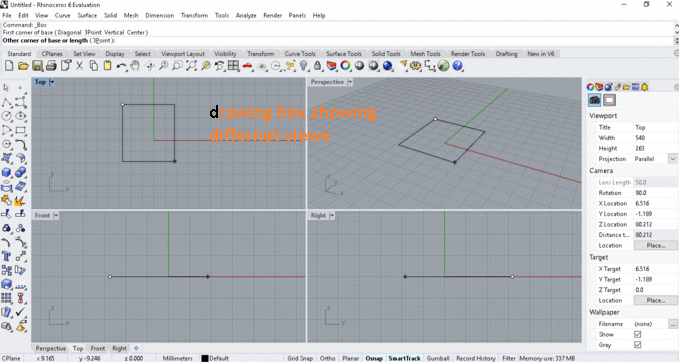The width and height of the screenshot is (679, 362).
Task: Click the wallpaper Filename browse button
Action: click(x=673, y=324)
